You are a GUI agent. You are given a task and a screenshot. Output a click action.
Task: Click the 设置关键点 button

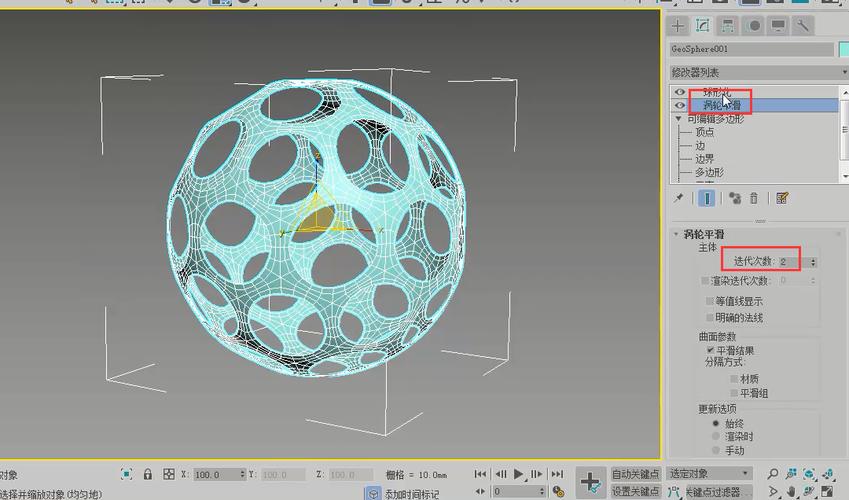click(x=636, y=492)
